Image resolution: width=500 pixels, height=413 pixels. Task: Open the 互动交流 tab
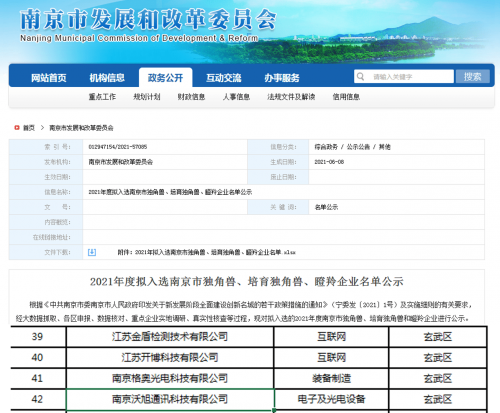(224, 78)
